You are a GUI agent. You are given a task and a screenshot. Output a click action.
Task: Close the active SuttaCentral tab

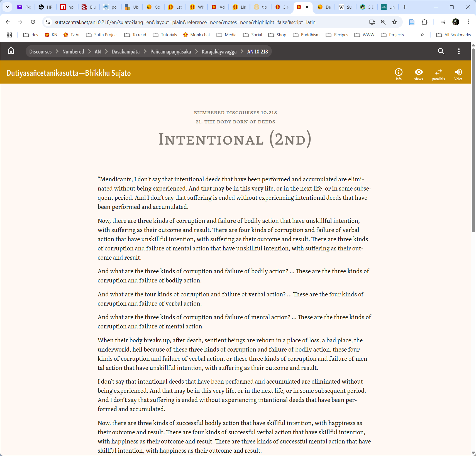(x=307, y=7)
